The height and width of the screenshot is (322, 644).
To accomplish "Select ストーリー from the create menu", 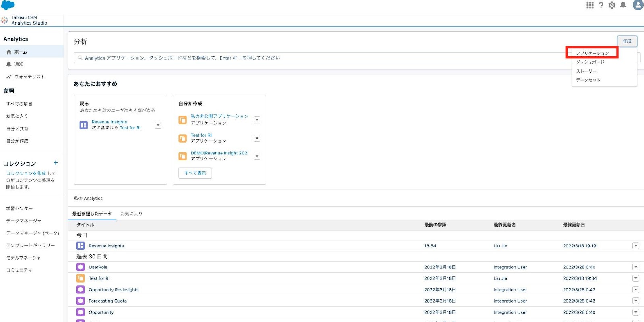I will click(x=586, y=71).
